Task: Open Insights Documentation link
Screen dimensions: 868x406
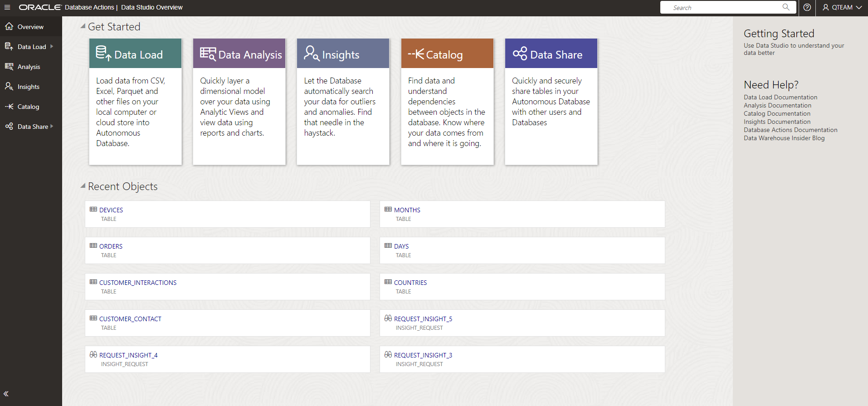Action: [777, 122]
